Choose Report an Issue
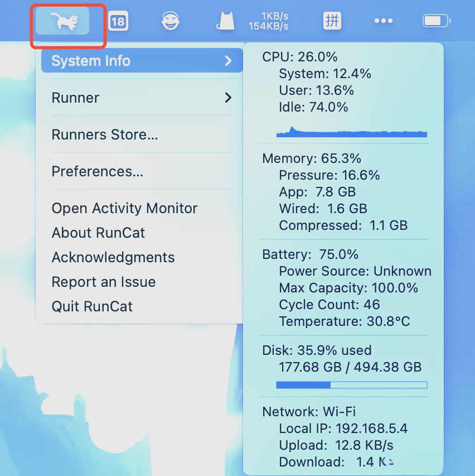This screenshot has height=476, width=475. pyautogui.click(x=104, y=282)
